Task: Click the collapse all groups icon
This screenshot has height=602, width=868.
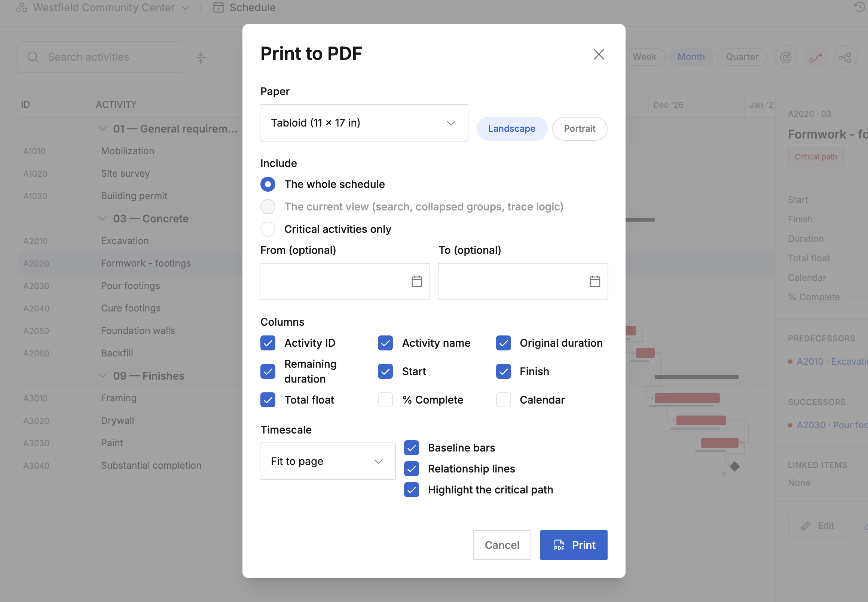Action: [201, 57]
